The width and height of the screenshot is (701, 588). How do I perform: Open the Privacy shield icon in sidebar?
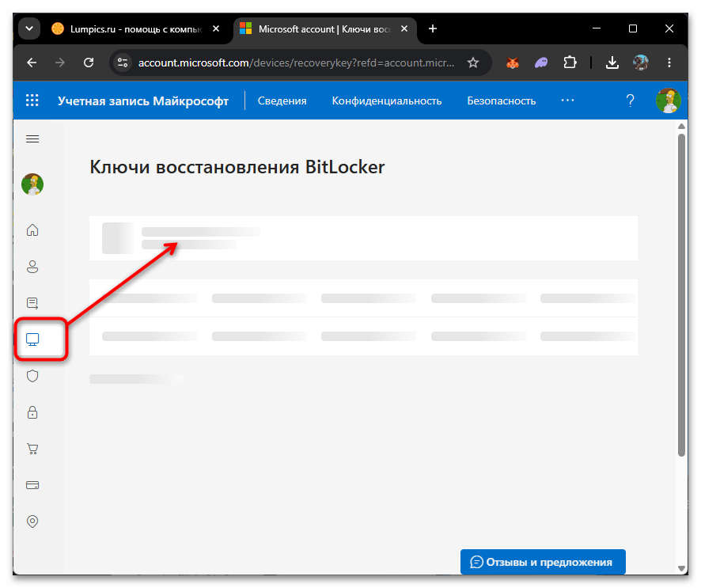[32, 376]
